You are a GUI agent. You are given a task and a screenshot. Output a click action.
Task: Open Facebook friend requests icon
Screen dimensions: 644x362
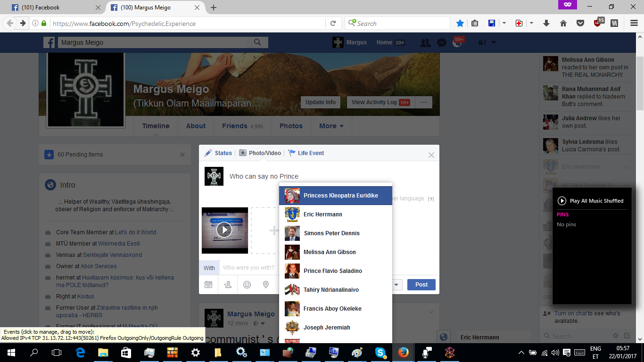425,42
